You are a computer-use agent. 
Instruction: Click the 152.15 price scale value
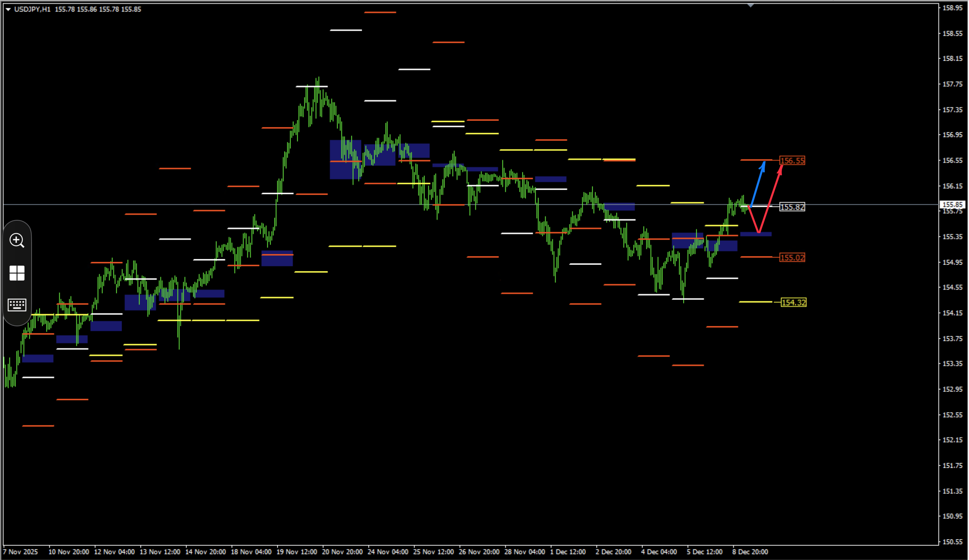tap(952, 440)
